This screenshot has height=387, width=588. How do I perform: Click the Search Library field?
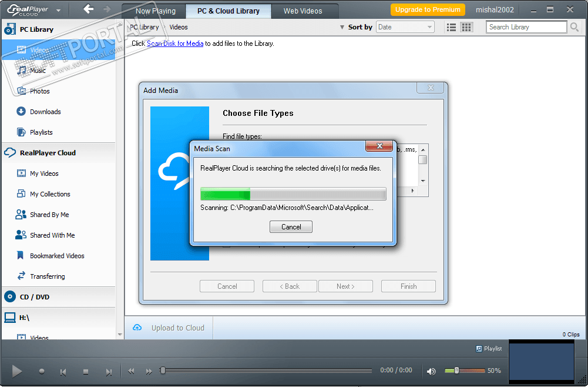[x=526, y=27]
